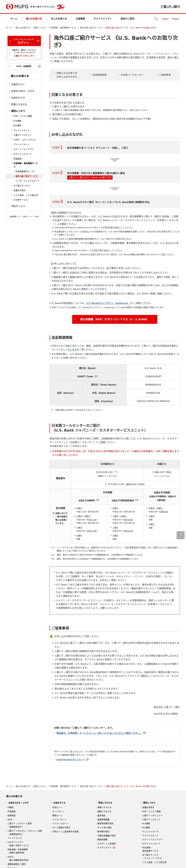This screenshot has height=868, width=186.
Task: Expand 口座をひらく in sidebar
Action: (18, 85)
